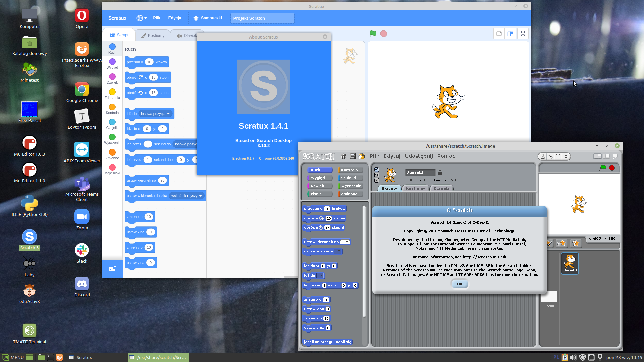Select the Skrypt tab in Scratux

[x=119, y=35]
